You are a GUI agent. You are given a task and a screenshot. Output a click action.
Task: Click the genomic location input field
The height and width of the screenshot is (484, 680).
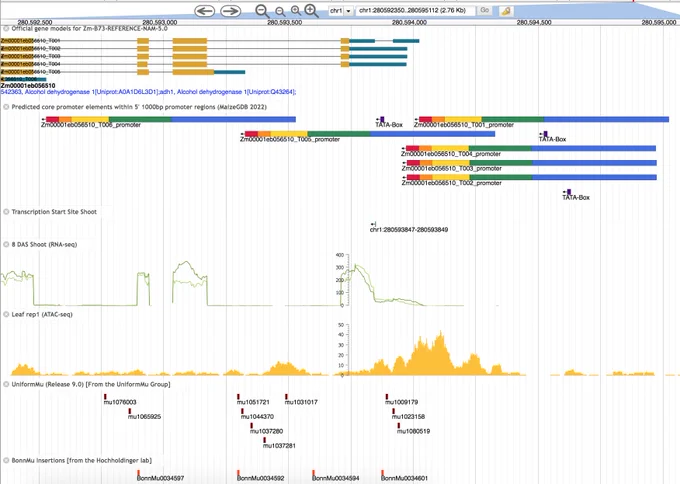pos(415,10)
